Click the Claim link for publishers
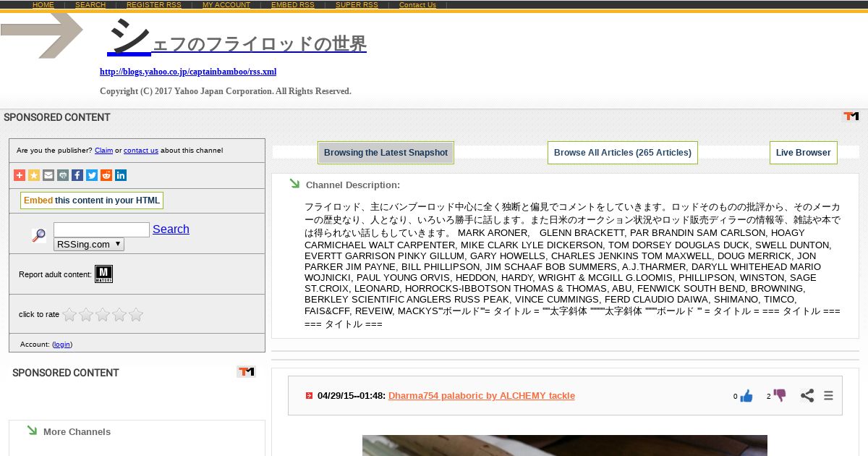Viewport: 868px width, 456px height. (x=103, y=151)
